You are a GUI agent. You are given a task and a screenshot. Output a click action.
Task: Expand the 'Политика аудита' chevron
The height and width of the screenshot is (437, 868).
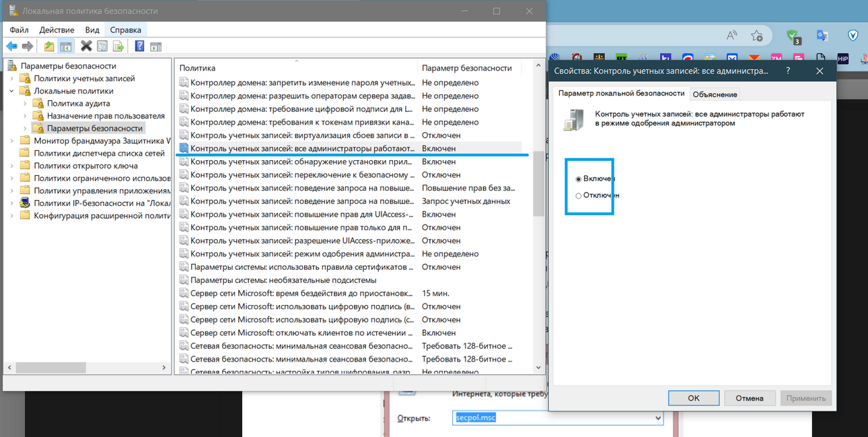25,104
